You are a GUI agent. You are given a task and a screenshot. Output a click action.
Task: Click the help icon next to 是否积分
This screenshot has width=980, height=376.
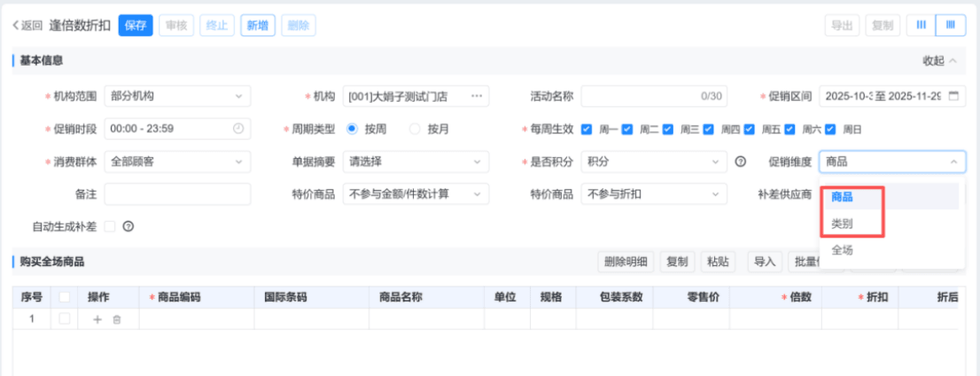click(x=741, y=161)
